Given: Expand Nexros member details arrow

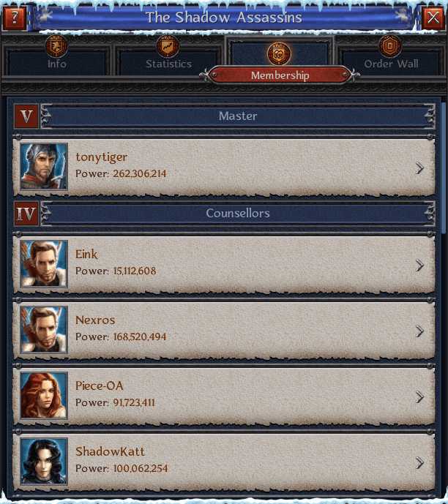Looking at the screenshot, I should pyautogui.click(x=419, y=331).
